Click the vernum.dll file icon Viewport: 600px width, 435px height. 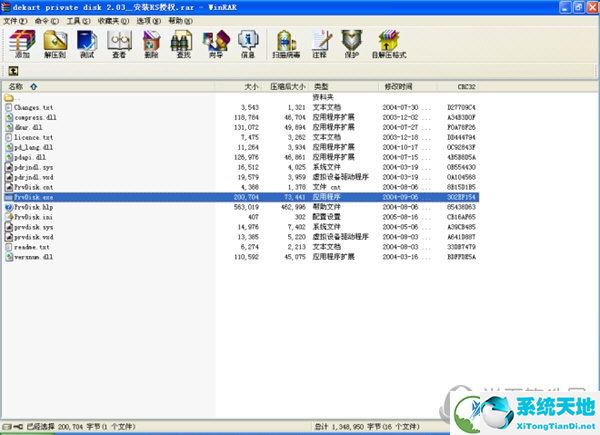(9, 257)
